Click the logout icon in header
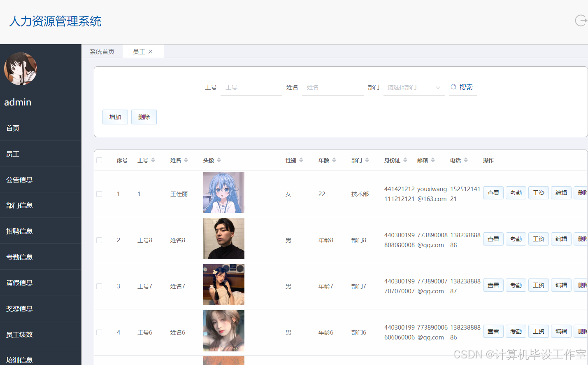The height and width of the screenshot is (365, 588). pyautogui.click(x=581, y=20)
